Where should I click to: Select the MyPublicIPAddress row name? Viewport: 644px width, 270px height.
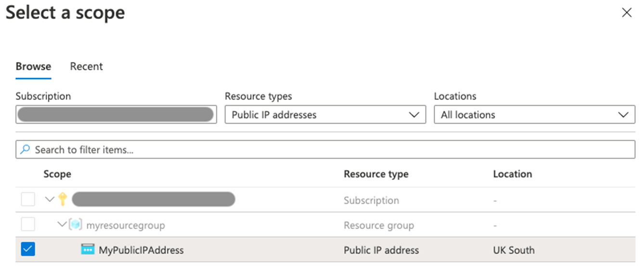coord(141,250)
